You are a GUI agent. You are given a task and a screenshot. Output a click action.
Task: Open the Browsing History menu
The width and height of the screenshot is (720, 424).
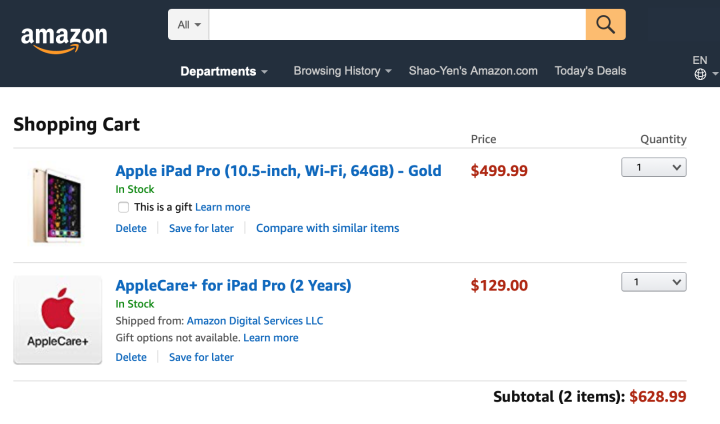point(342,71)
